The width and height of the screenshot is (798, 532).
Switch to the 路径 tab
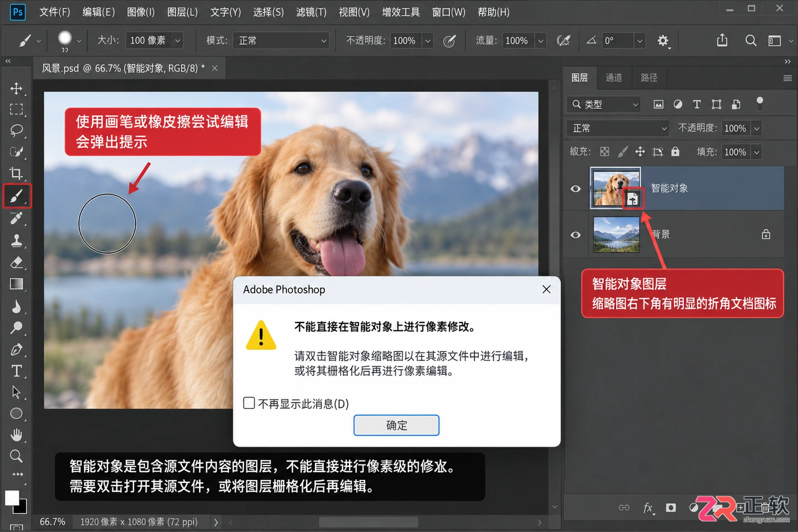pos(649,78)
